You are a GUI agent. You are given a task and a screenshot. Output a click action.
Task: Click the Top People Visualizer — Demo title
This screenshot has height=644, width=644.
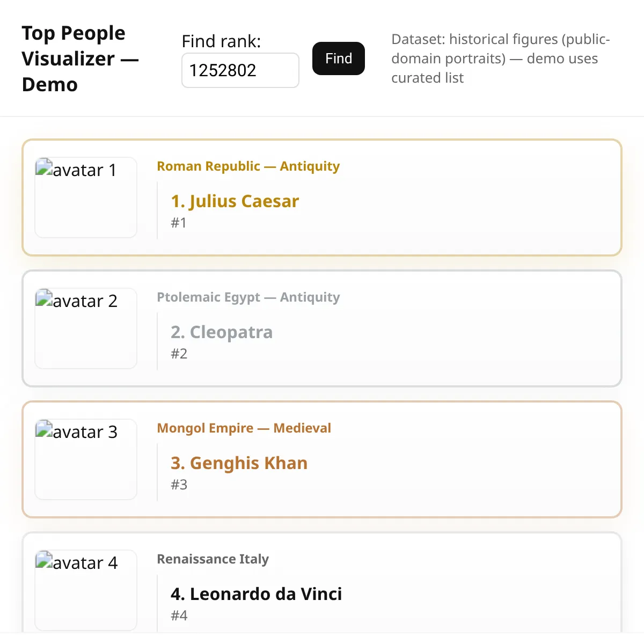click(79, 58)
